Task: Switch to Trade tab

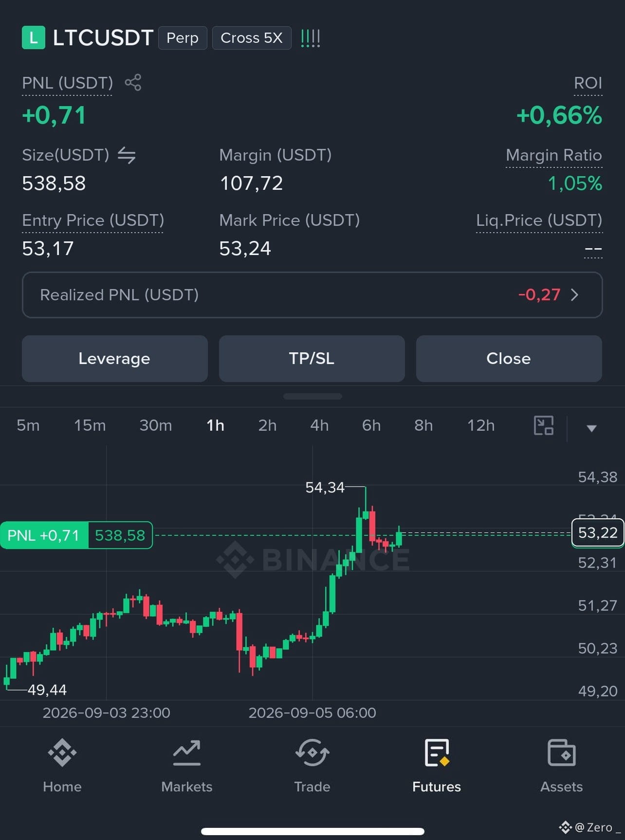Action: (312, 766)
